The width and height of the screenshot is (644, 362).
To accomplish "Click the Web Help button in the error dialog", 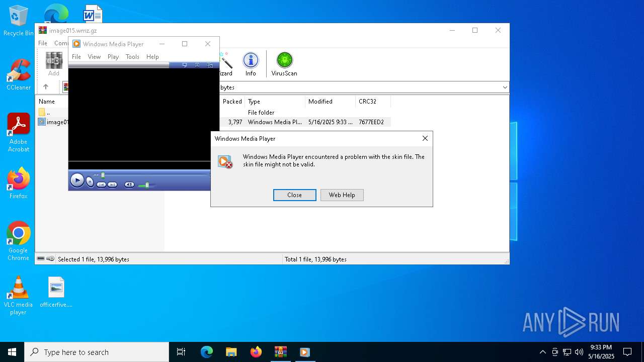I will 342,195.
